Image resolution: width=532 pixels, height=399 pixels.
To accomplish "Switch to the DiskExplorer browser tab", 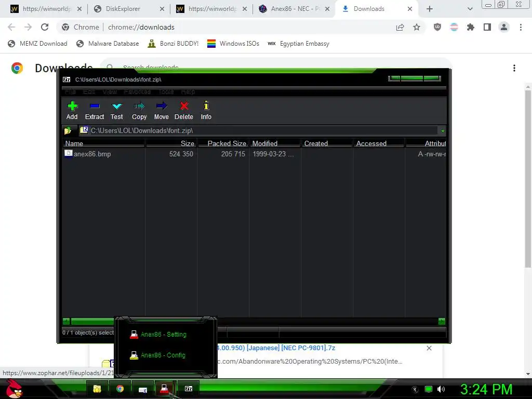I will click(x=123, y=9).
